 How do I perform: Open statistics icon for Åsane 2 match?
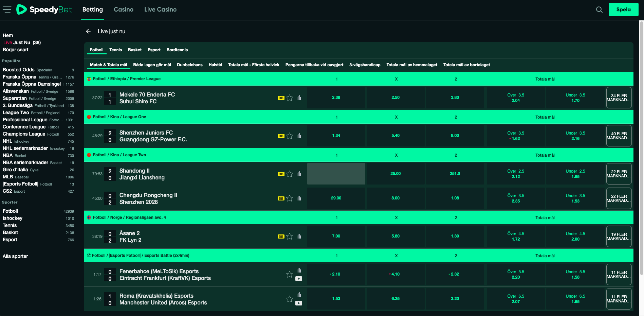tap(299, 236)
